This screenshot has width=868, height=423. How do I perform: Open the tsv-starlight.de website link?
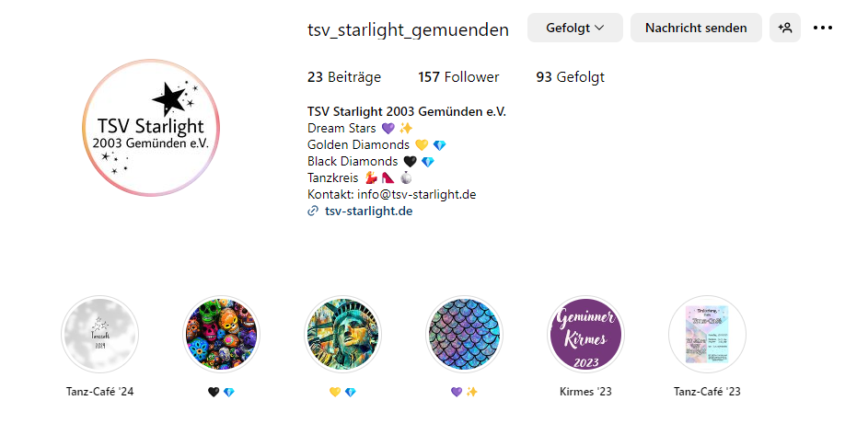369,211
